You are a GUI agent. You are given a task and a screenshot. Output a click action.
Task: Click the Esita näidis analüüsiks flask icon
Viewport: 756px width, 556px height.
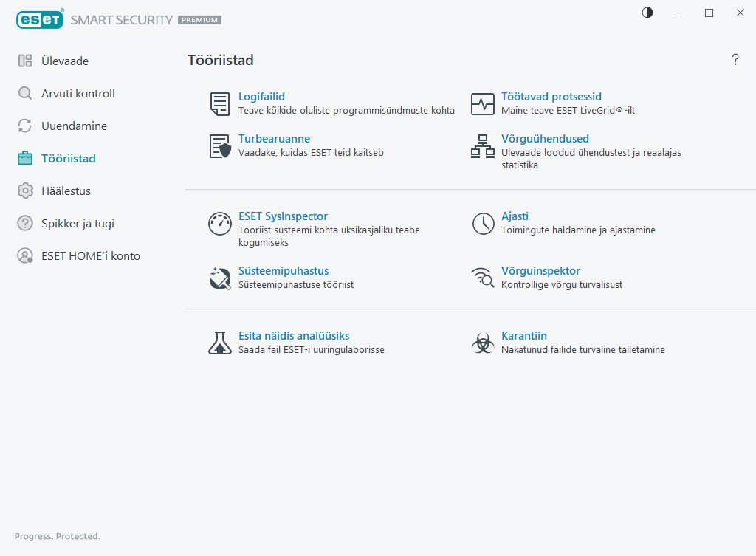coord(219,343)
